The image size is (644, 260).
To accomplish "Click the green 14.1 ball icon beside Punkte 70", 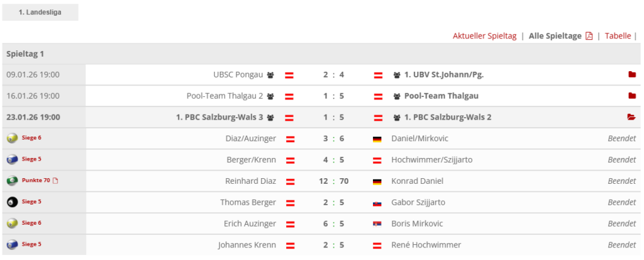I will tap(11, 181).
